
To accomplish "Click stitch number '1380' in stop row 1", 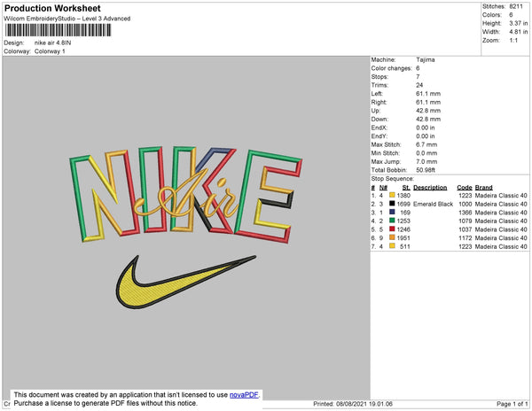I will click(403, 196).
